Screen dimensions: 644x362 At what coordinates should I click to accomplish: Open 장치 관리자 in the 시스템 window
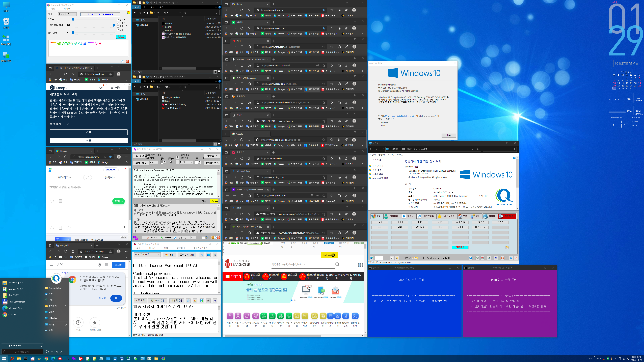click(378, 166)
